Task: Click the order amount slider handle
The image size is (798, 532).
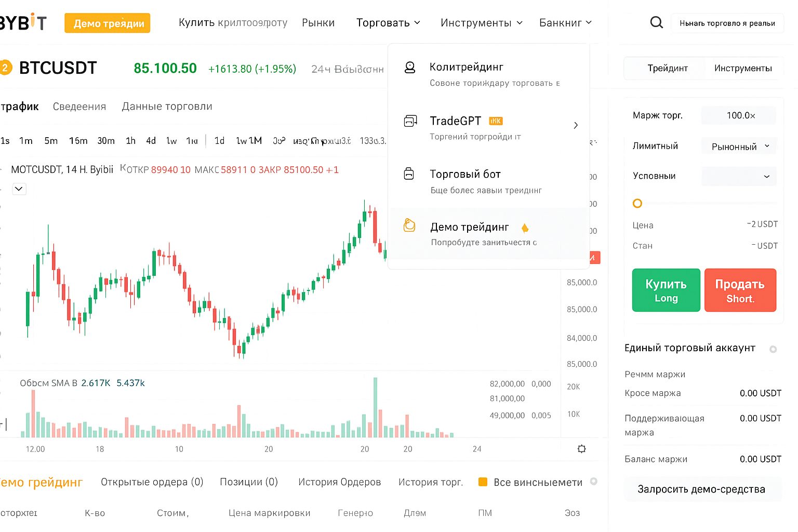Action: click(637, 203)
